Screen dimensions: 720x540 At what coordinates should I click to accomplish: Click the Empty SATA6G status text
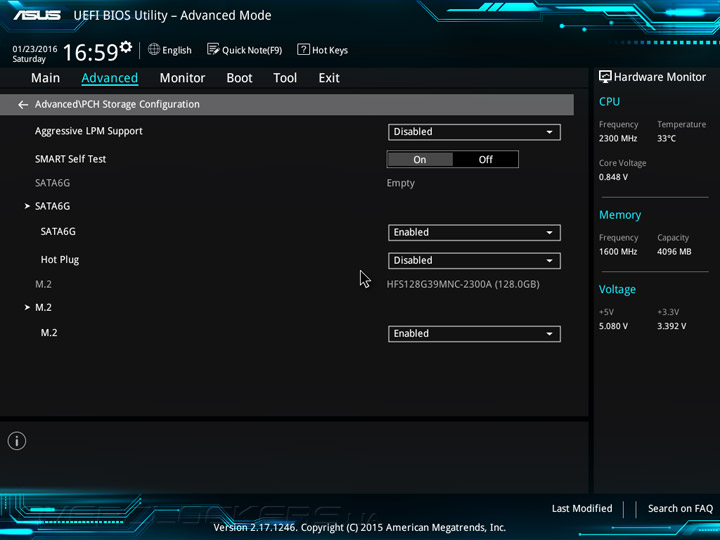pos(400,183)
